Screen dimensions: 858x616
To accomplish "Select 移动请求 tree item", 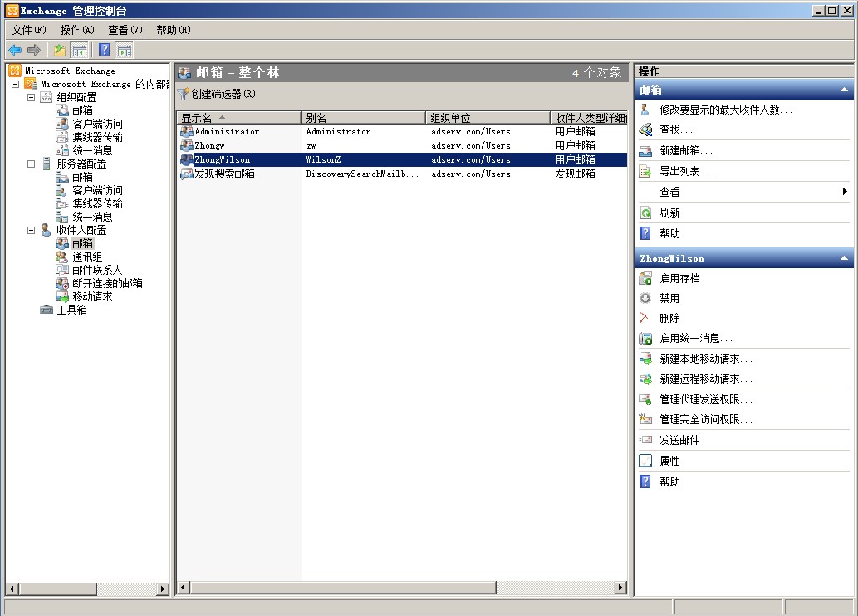I will coord(92,296).
